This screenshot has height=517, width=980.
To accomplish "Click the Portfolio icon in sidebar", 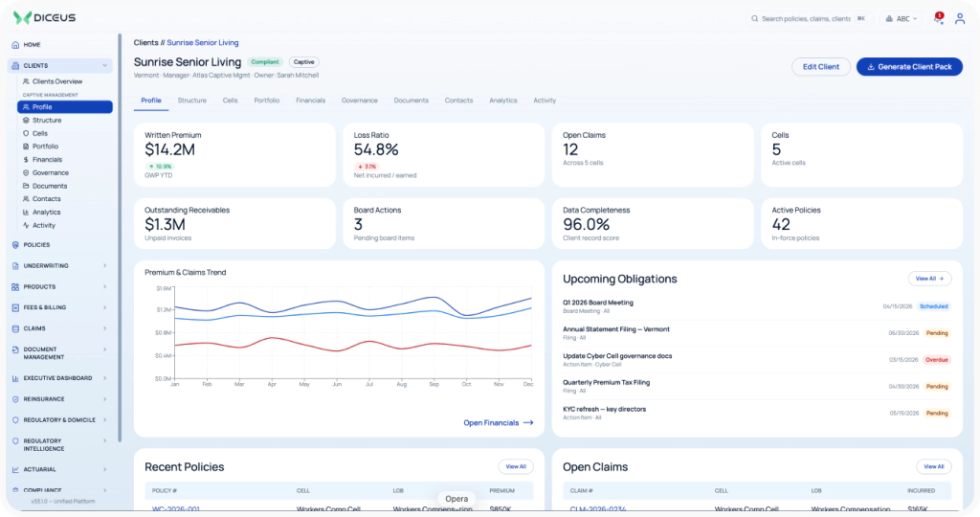I will coord(26,146).
